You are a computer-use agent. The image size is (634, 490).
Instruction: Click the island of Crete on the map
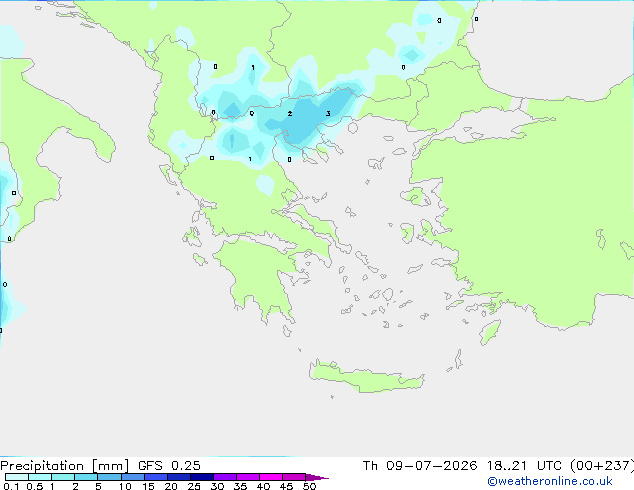366,377
